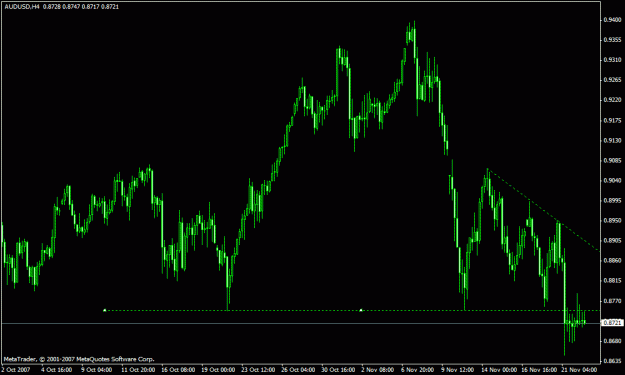Viewport: 625px width, 375px height.
Task: Click the 0.8860 price scale label
Action: [x=612, y=260]
